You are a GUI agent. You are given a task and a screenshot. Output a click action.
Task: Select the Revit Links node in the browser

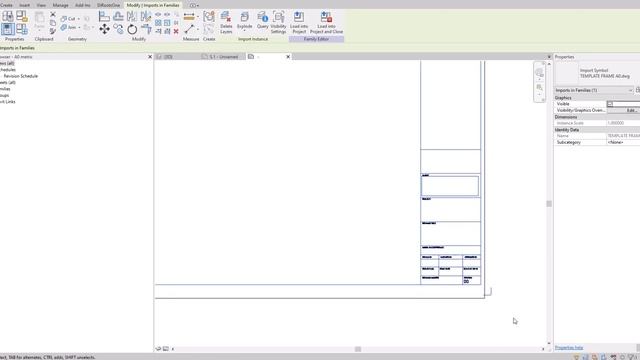8,102
